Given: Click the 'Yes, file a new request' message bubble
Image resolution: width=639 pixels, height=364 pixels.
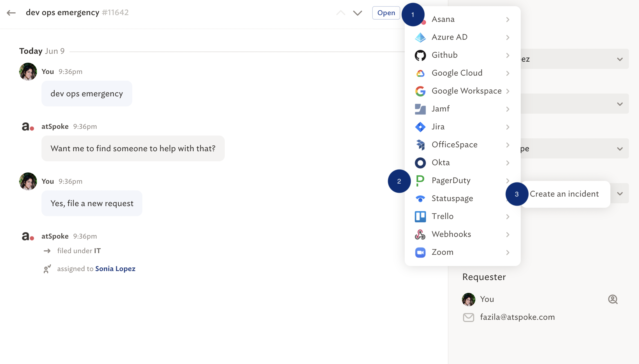Looking at the screenshot, I should click(x=92, y=203).
